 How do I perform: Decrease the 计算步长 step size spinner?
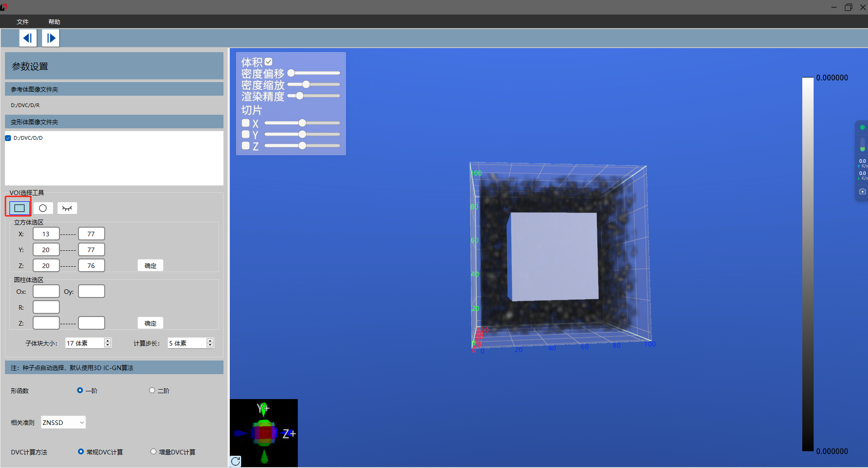[x=210, y=346]
